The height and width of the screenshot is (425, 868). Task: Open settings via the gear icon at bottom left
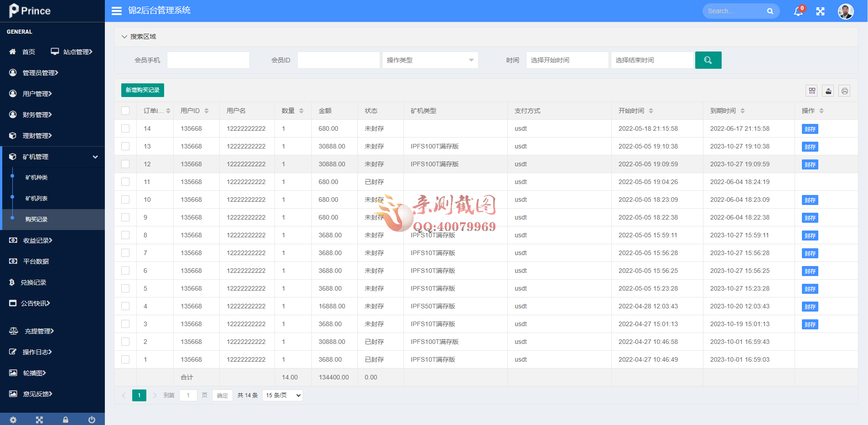pos(13,420)
